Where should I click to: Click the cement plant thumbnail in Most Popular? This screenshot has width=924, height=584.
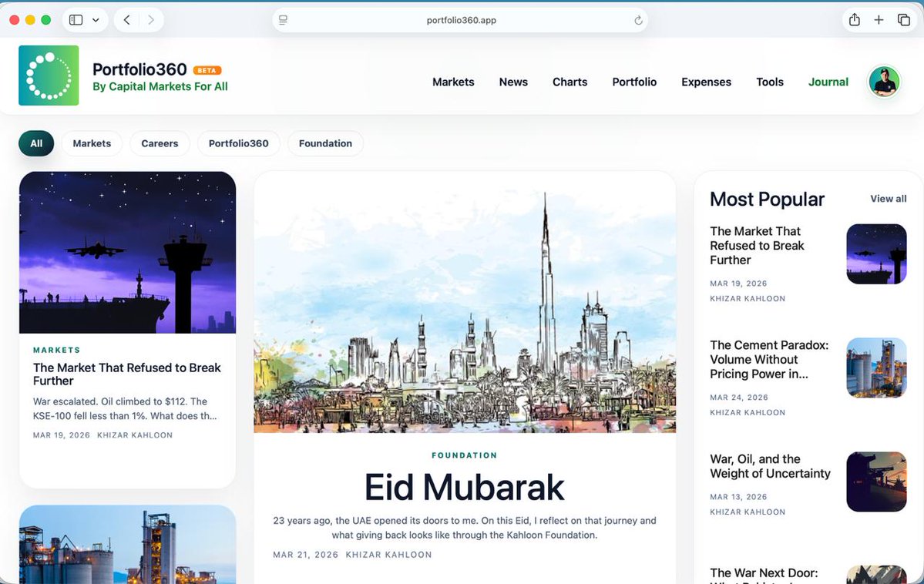tap(876, 368)
